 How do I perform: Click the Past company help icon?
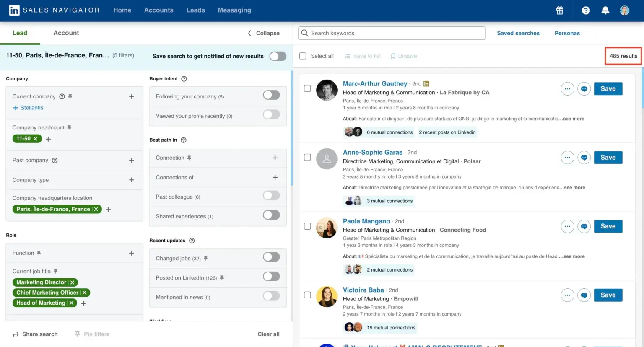pyautogui.click(x=55, y=161)
